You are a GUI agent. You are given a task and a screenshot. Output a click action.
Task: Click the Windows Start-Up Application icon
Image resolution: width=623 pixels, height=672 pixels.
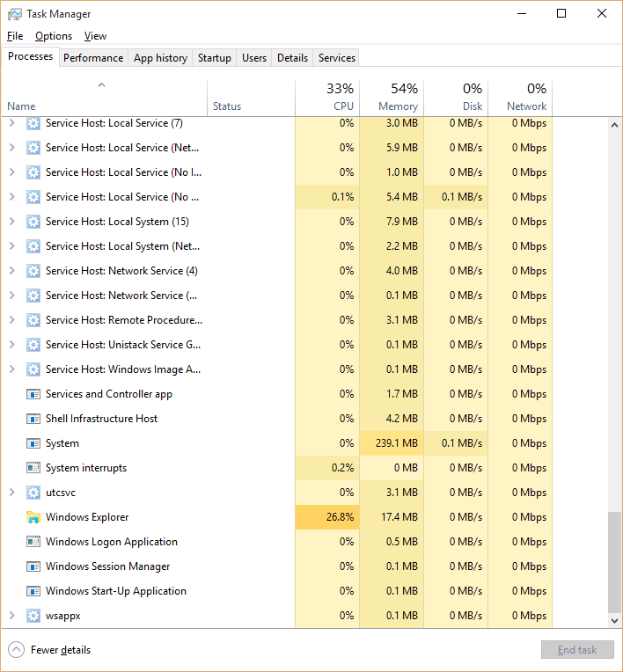(33, 591)
